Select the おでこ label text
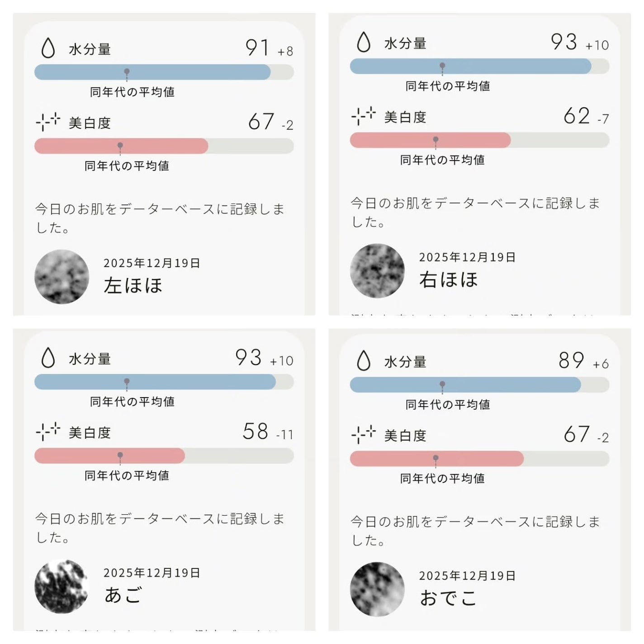 pos(448,598)
